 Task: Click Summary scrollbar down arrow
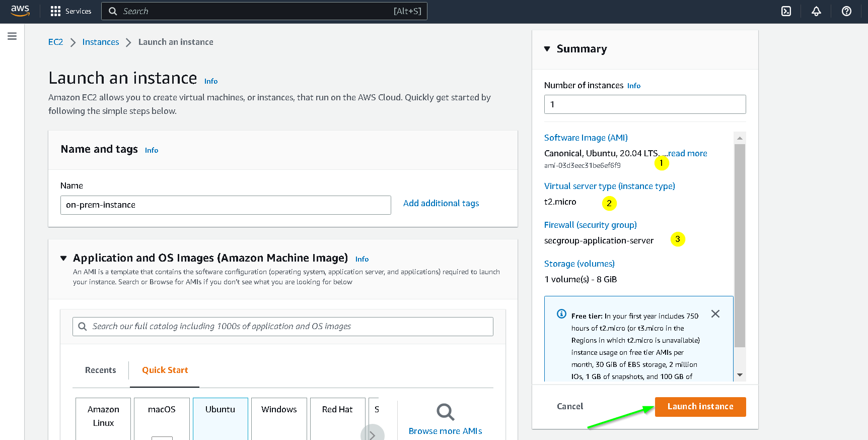(x=740, y=375)
